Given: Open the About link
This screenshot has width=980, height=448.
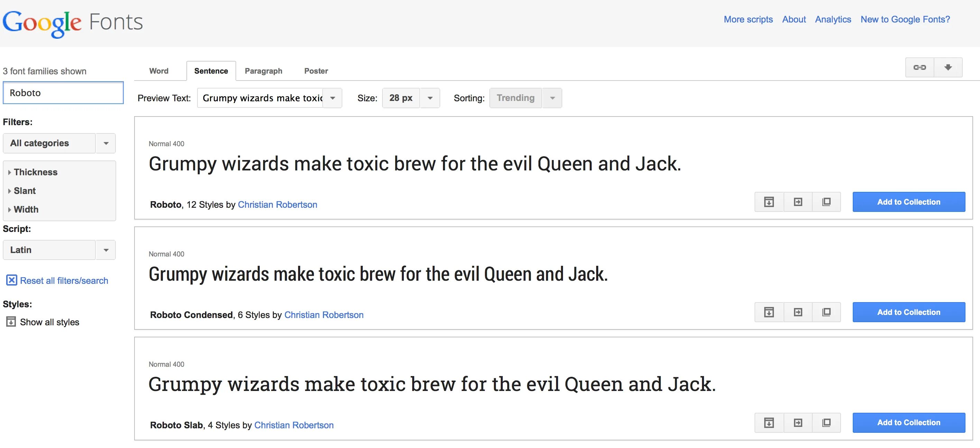Looking at the screenshot, I should [x=794, y=19].
